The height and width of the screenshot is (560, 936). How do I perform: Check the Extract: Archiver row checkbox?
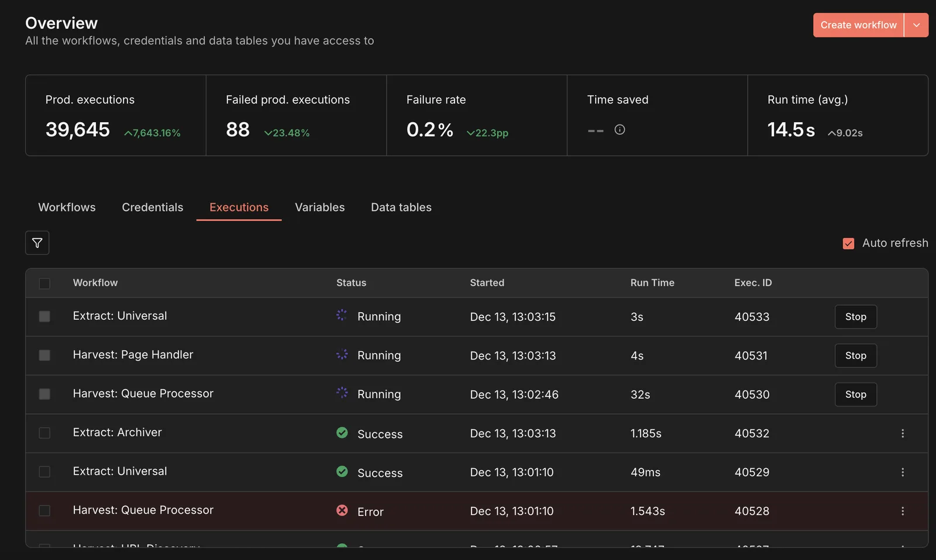click(44, 433)
